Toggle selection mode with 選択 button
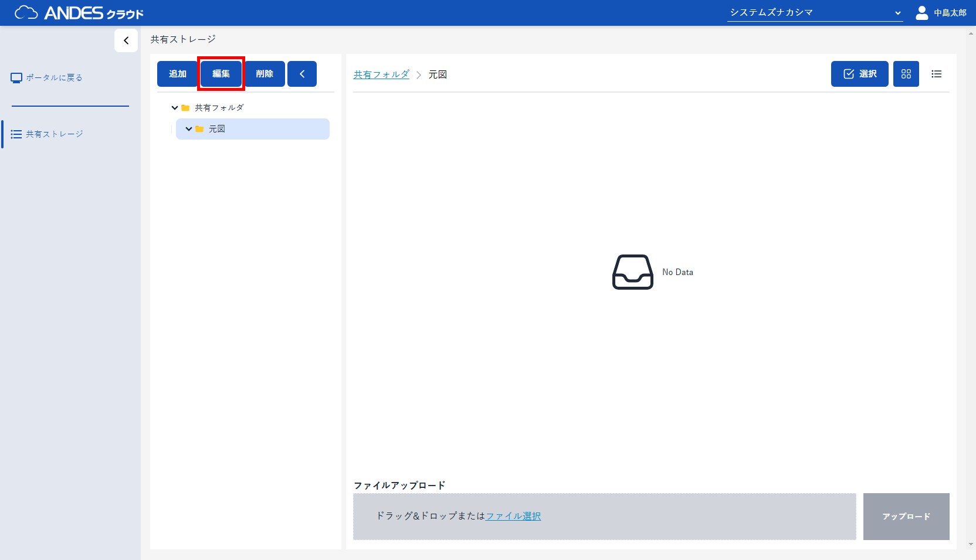Viewport: 976px width, 560px height. [x=859, y=74]
